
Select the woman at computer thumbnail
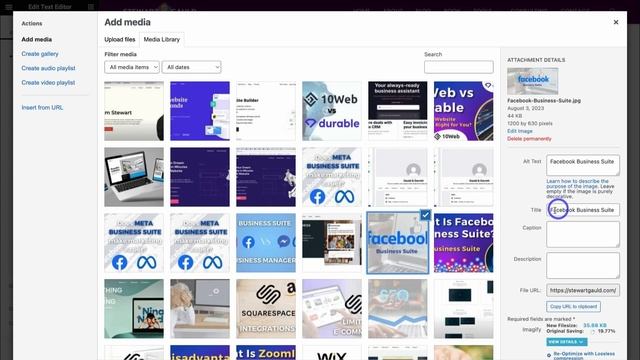click(x=200, y=309)
